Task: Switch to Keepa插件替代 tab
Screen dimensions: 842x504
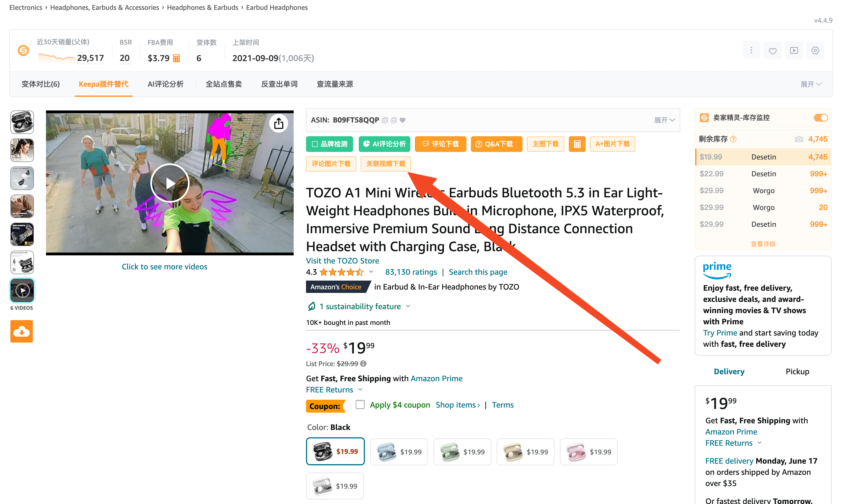Action: (x=103, y=84)
